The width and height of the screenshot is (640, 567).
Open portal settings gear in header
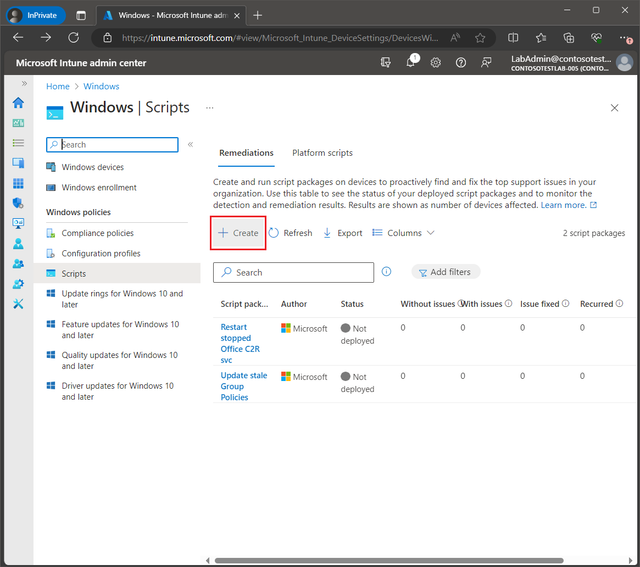436,62
